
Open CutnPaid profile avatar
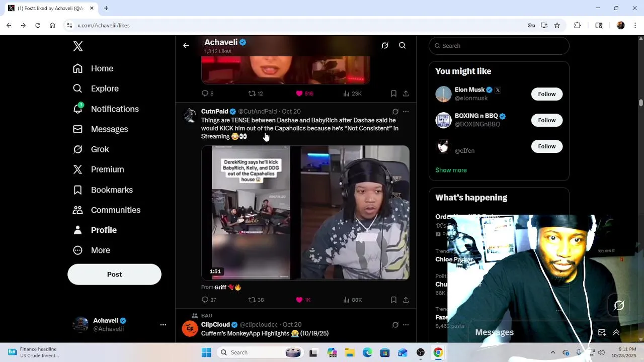coord(190,116)
